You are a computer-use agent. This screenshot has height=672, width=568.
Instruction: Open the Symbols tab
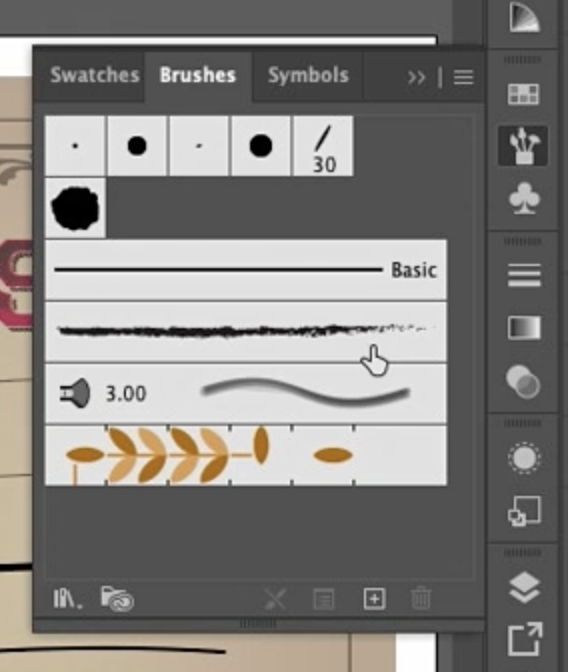click(308, 75)
